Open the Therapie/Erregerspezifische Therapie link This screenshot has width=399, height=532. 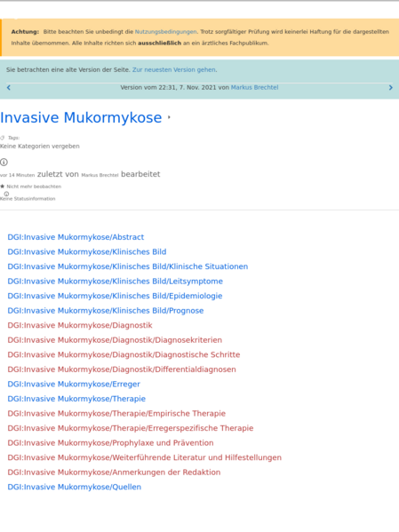click(131, 428)
